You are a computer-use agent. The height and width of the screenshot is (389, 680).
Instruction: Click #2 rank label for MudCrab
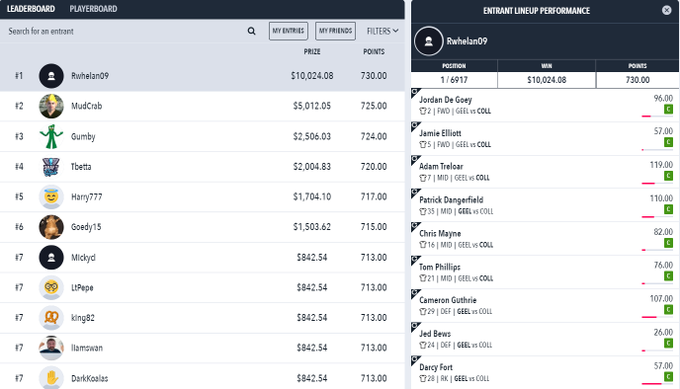pyautogui.click(x=19, y=106)
